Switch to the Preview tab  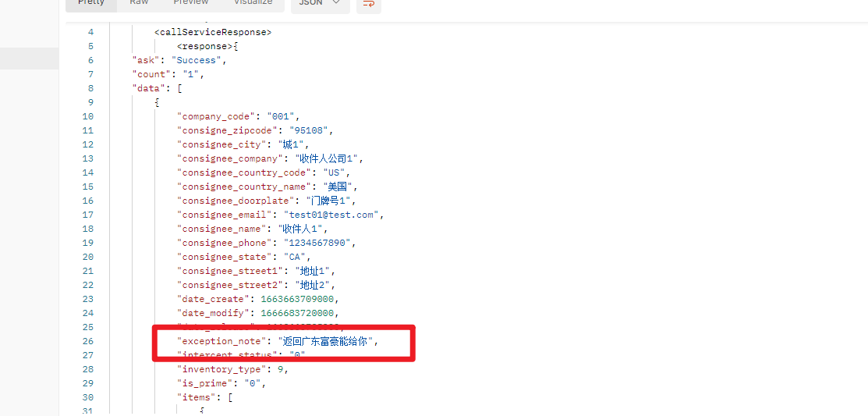(191, 3)
